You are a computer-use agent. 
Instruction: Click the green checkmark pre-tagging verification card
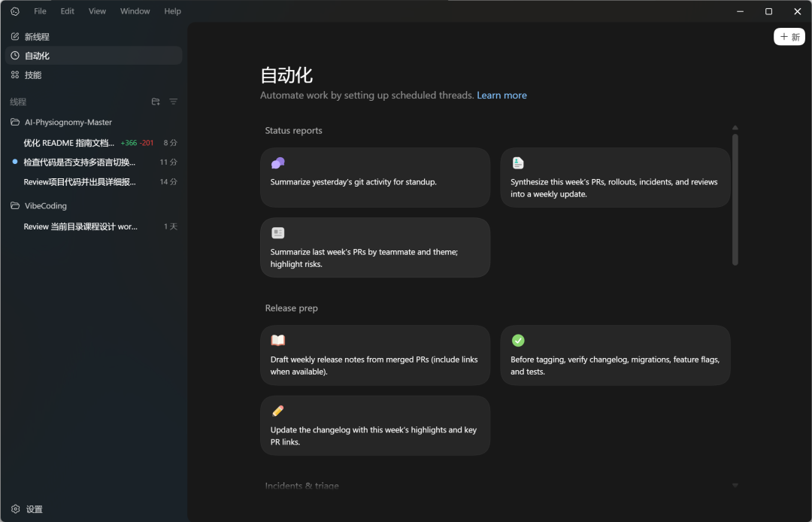(x=614, y=354)
